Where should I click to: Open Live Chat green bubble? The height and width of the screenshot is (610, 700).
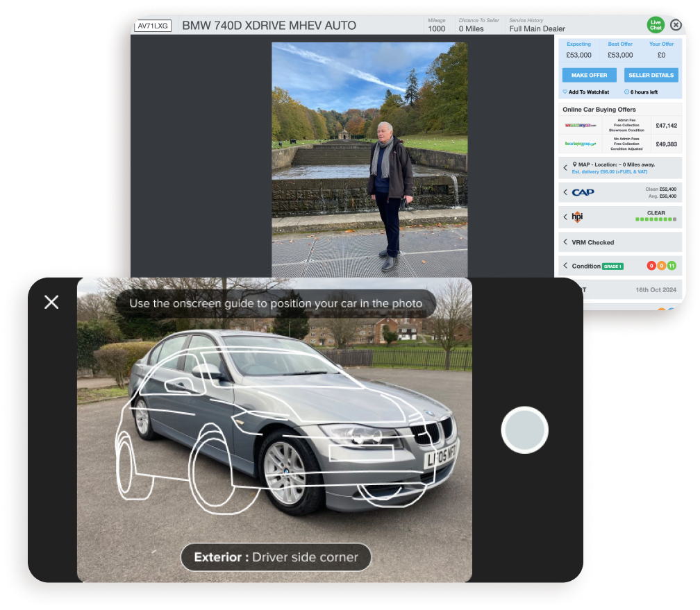tap(656, 25)
